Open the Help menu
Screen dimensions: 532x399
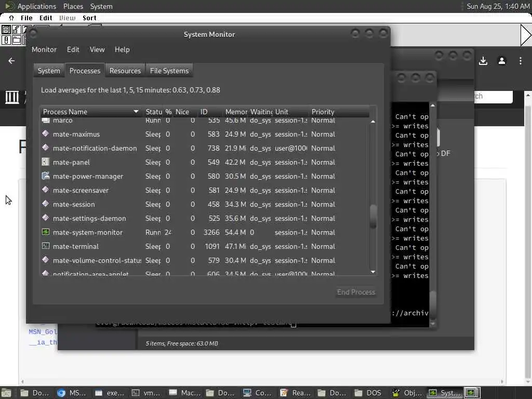122,49
